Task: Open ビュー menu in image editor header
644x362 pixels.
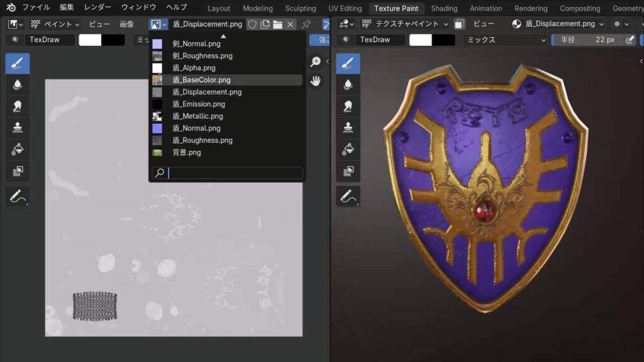Action: pos(99,25)
